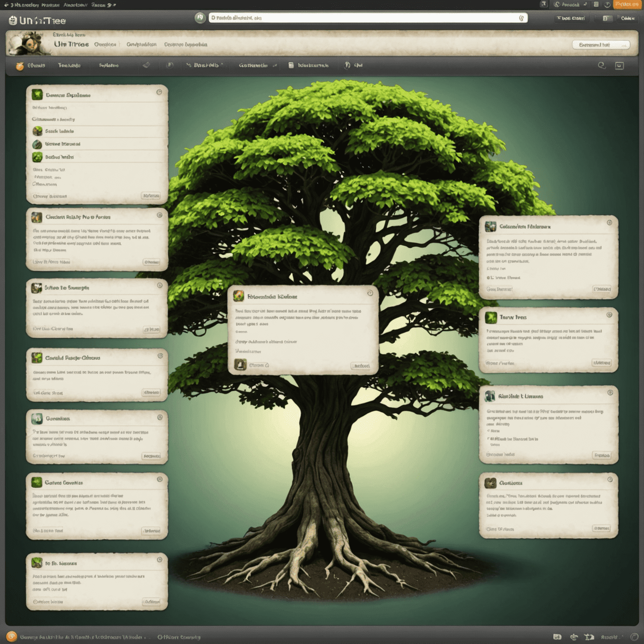The height and width of the screenshot is (644, 644).
Task: Toggle the round marker on the top-right card
Action: pos(610,223)
